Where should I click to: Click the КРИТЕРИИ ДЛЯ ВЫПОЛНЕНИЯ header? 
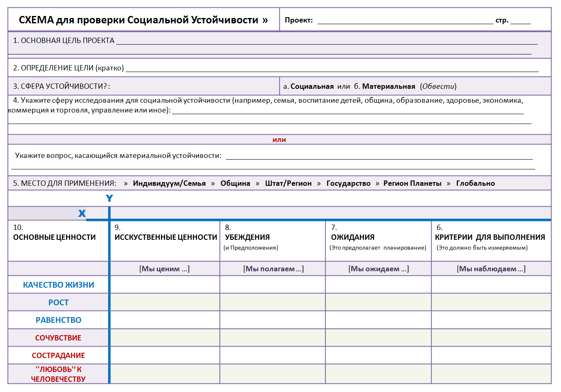click(x=490, y=237)
